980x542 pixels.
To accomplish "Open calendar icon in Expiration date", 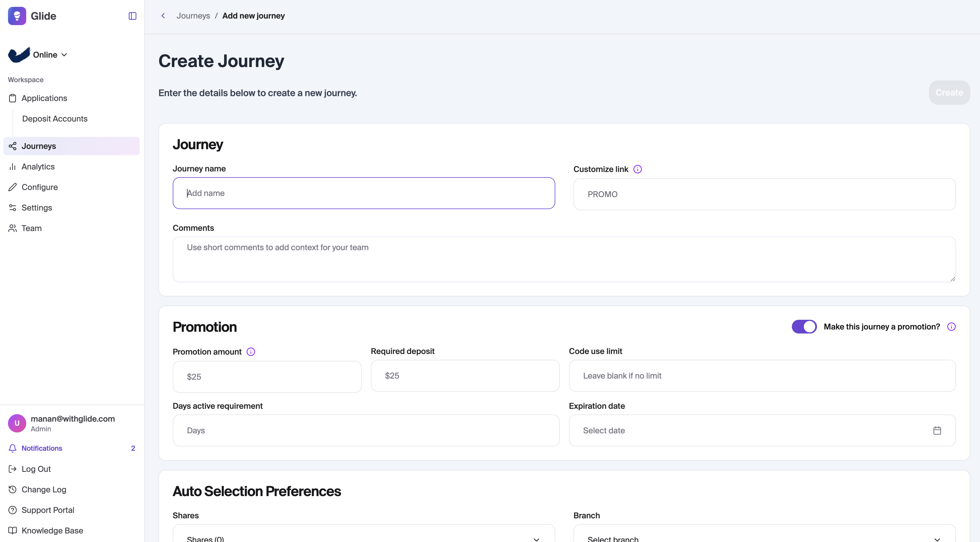I will (937, 430).
